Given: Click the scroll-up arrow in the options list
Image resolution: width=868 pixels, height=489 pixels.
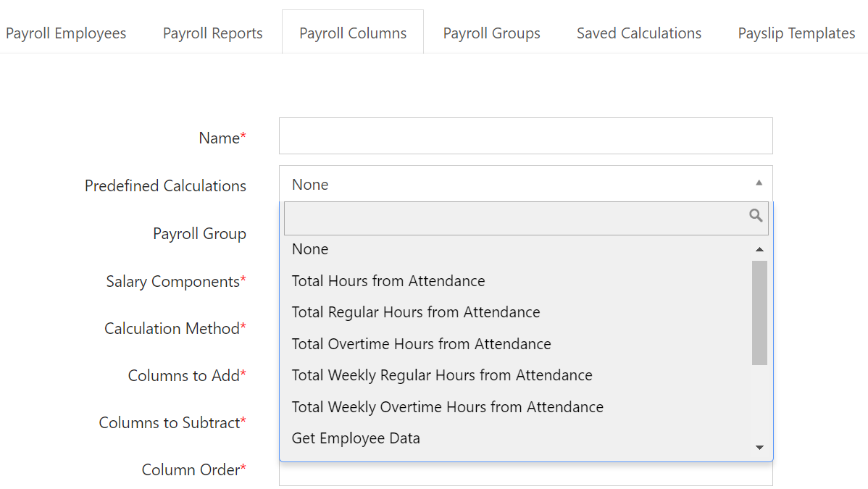Looking at the screenshot, I should tap(759, 248).
